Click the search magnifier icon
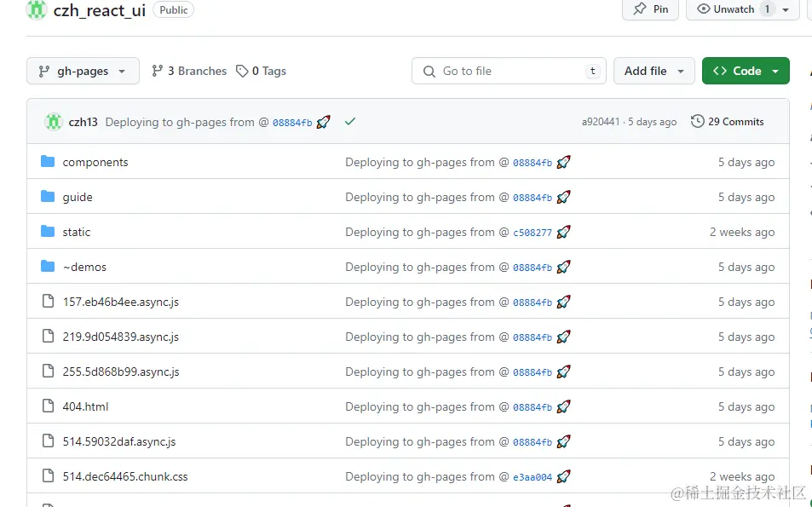Image resolution: width=812 pixels, height=507 pixels. click(x=429, y=72)
